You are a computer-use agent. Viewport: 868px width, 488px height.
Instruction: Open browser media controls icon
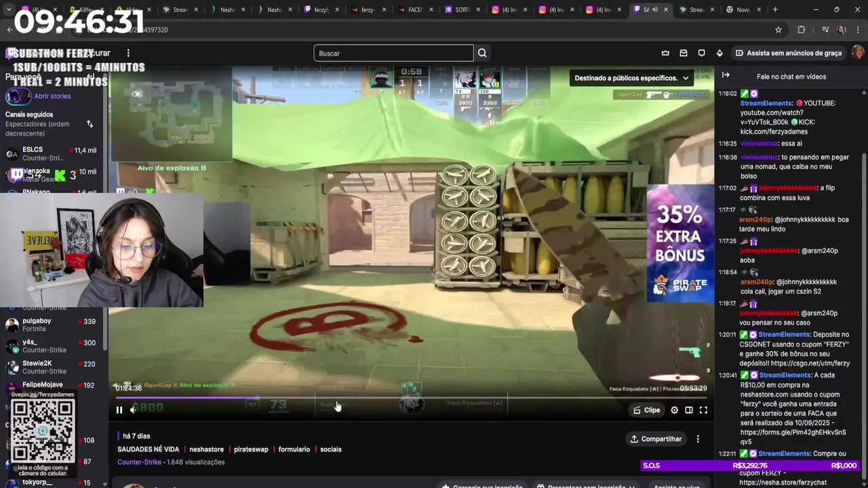[x=825, y=30]
